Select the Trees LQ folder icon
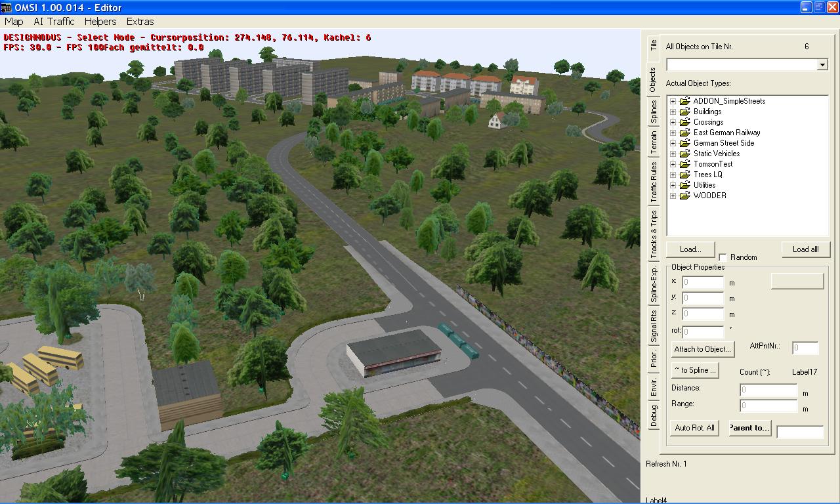The height and width of the screenshot is (504, 840). pos(685,175)
